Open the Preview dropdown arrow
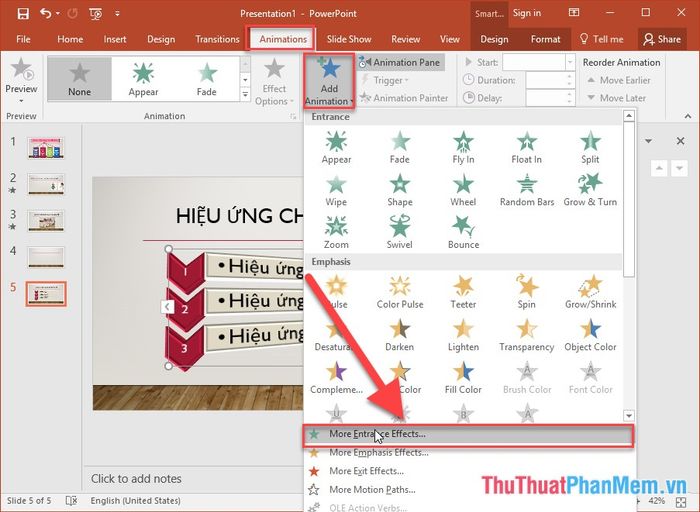 [x=21, y=102]
